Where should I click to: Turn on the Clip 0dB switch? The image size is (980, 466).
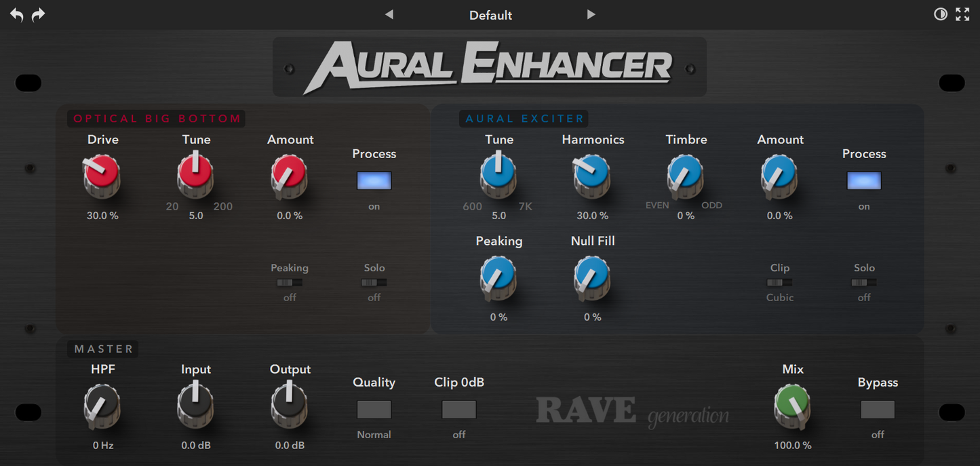[458, 409]
